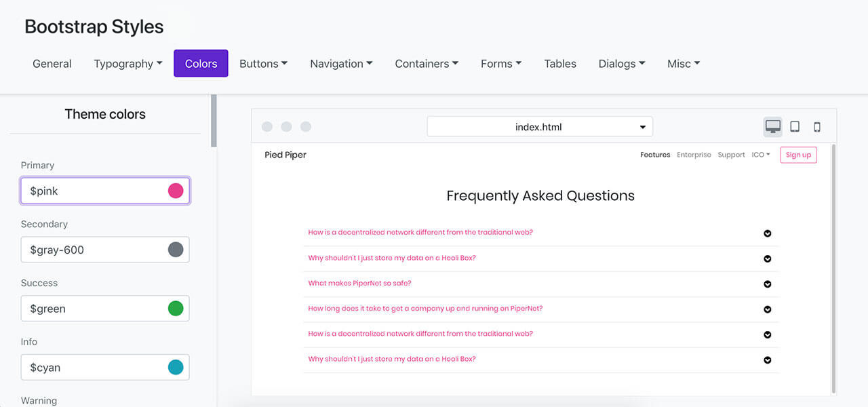Select the Tables tab
Screen dimensions: 868x407
click(560, 64)
